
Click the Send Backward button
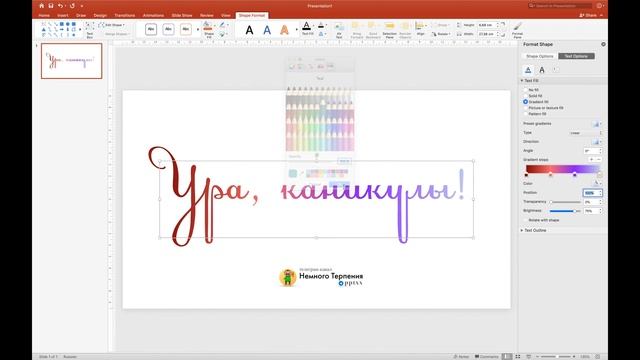(x=373, y=30)
